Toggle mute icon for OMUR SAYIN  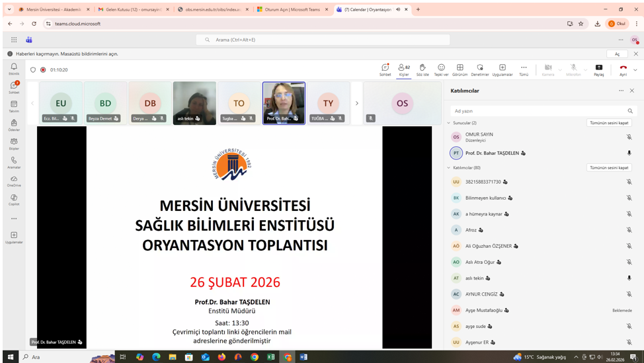629,137
